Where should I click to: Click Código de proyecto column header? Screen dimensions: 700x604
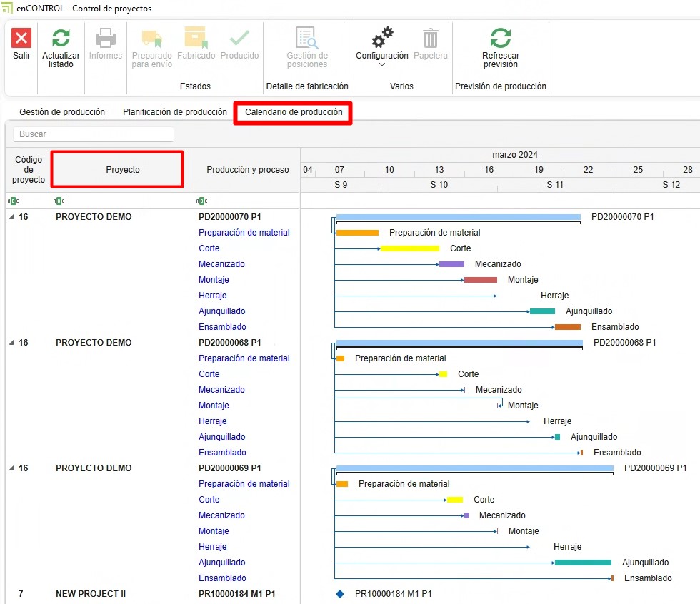click(29, 169)
